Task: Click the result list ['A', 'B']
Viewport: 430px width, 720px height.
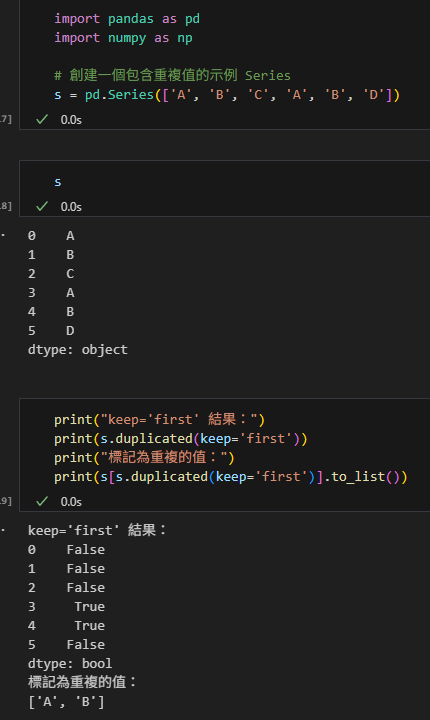Action: [66, 702]
